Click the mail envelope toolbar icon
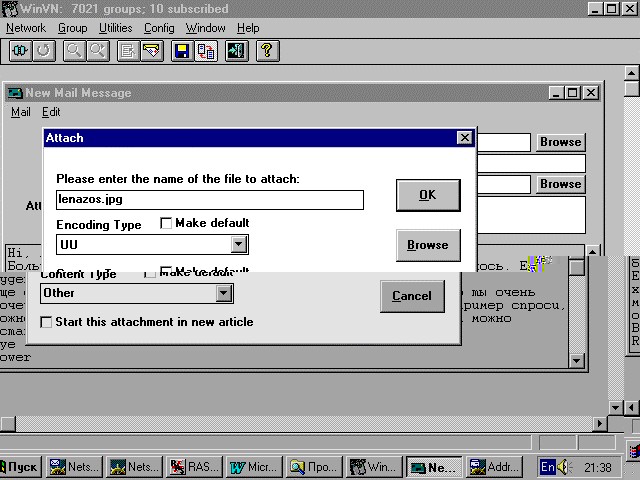The width and height of the screenshot is (640, 480). tap(151, 50)
